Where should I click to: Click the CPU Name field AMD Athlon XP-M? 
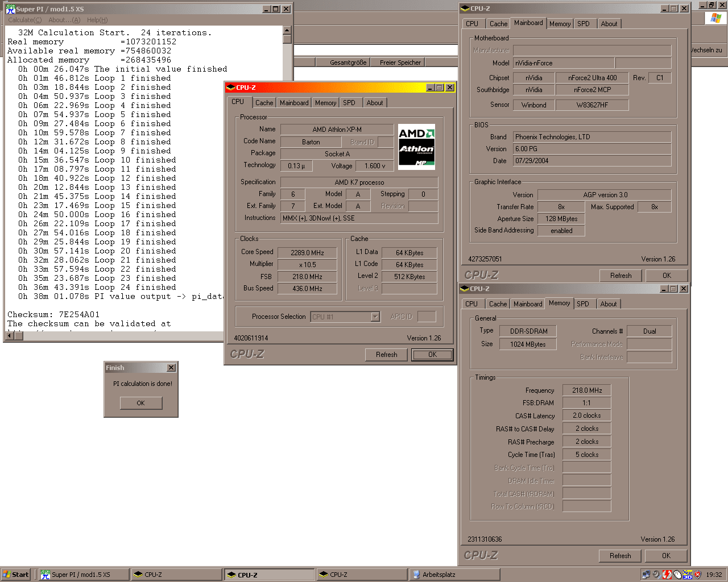337,130
